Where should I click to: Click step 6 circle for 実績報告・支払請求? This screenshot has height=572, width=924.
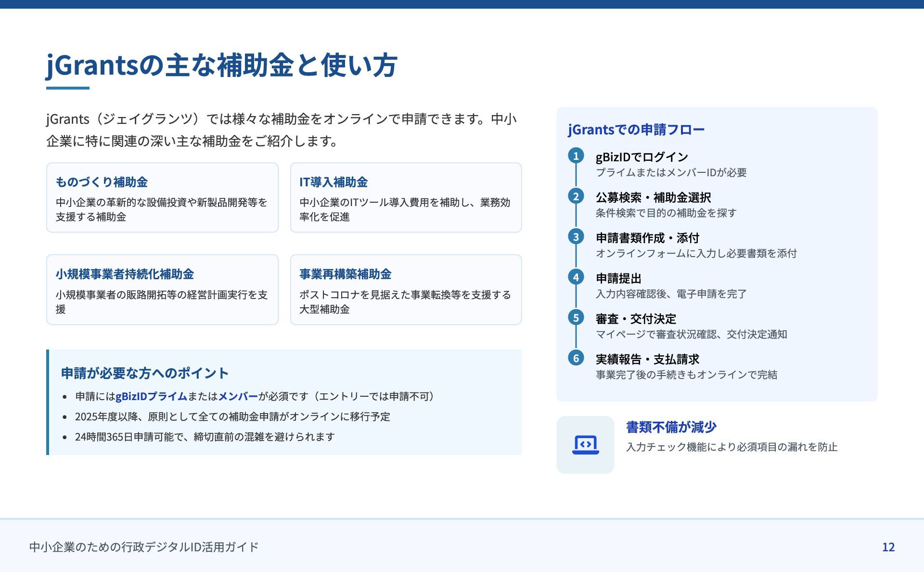pos(576,358)
